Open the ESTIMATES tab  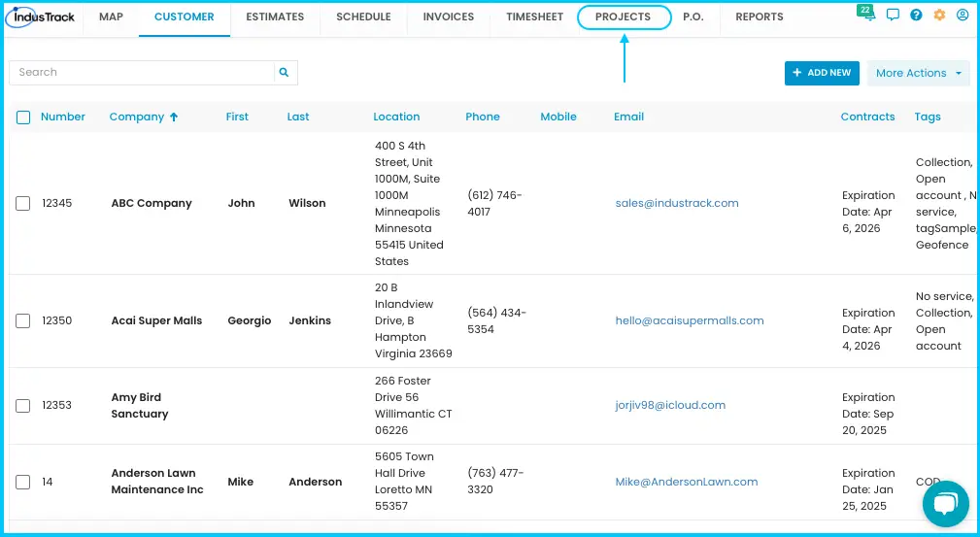pos(275,17)
